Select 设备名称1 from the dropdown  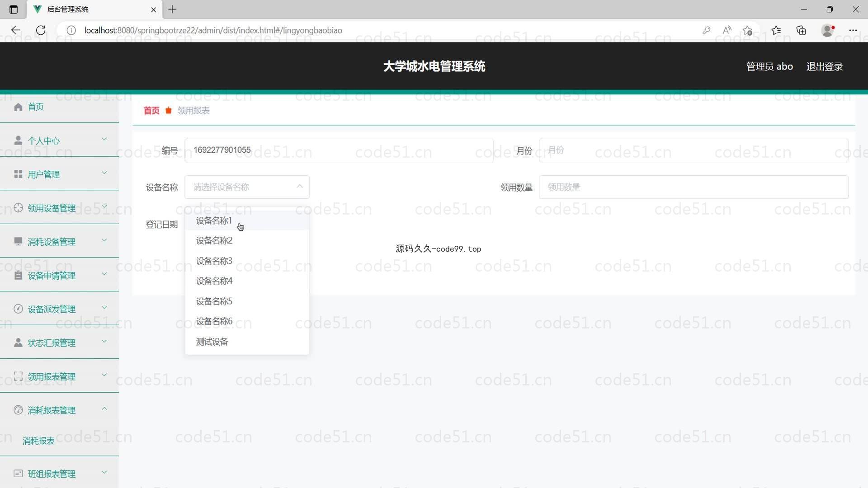click(247, 221)
